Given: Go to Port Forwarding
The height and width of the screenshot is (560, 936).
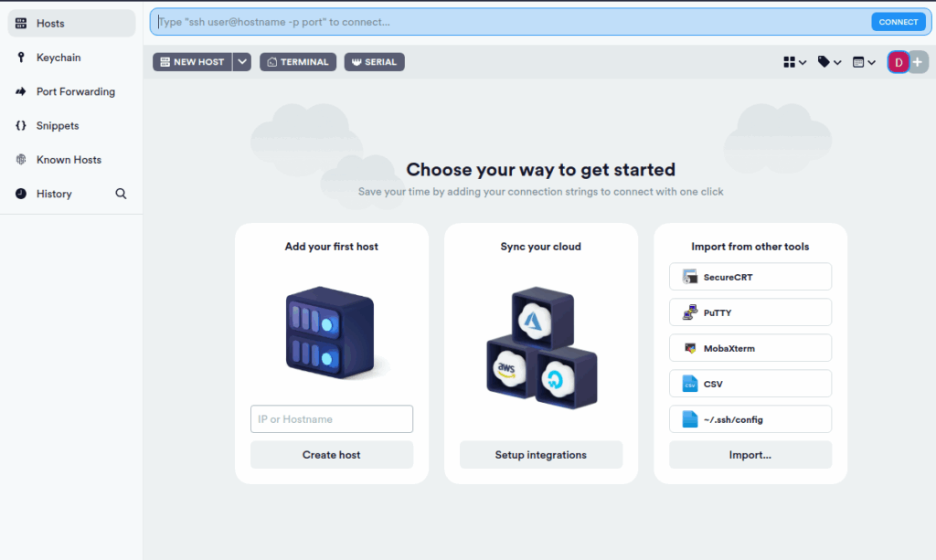Looking at the screenshot, I should coord(71,91).
